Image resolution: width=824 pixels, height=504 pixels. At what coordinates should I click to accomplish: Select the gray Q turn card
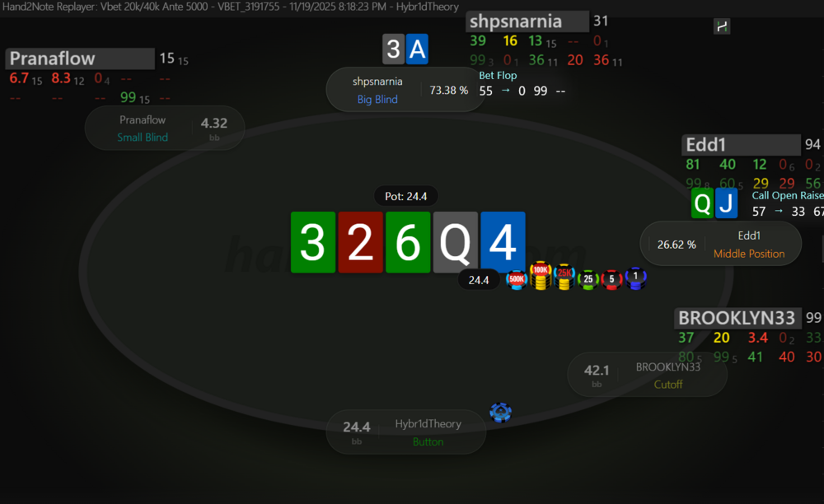[455, 243]
